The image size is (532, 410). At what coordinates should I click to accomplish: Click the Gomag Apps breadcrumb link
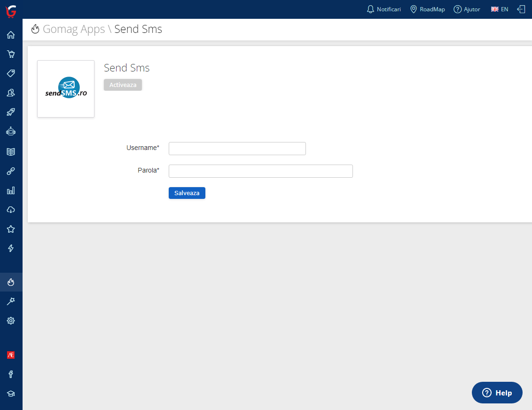(74, 29)
